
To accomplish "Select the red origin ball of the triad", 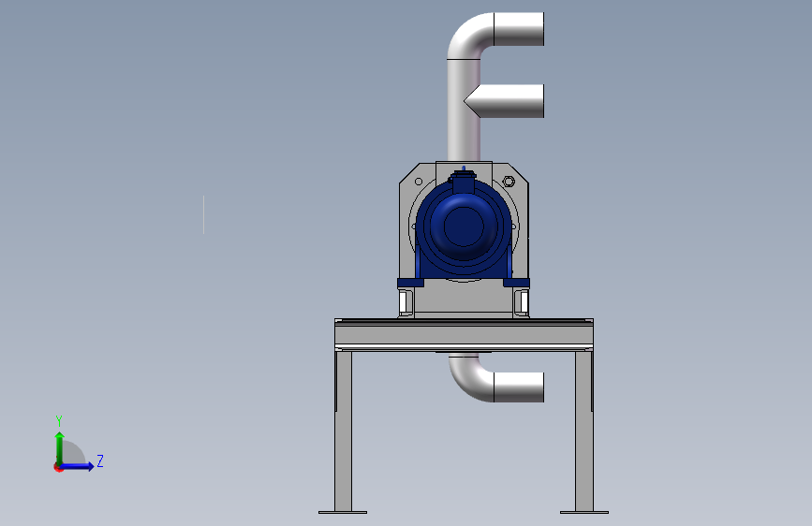I will coord(58,467).
